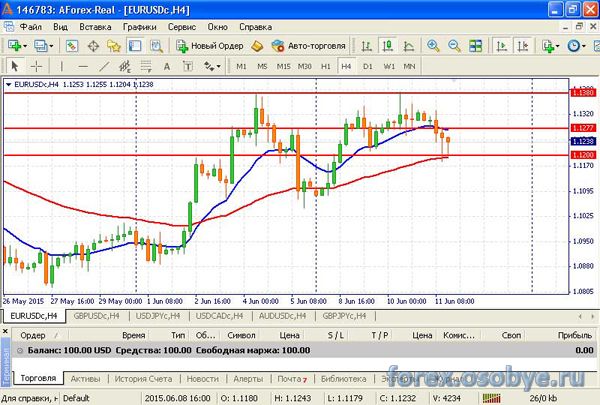Sort by the Символ column header
The image size is (600, 405).
coord(241,335)
